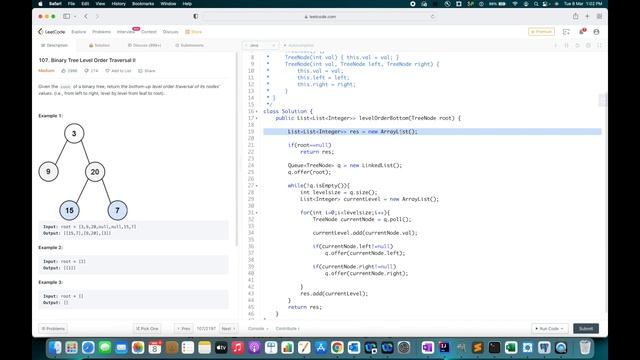Click the editor settings gear icon
640x360 pixels.
[x=588, y=45]
